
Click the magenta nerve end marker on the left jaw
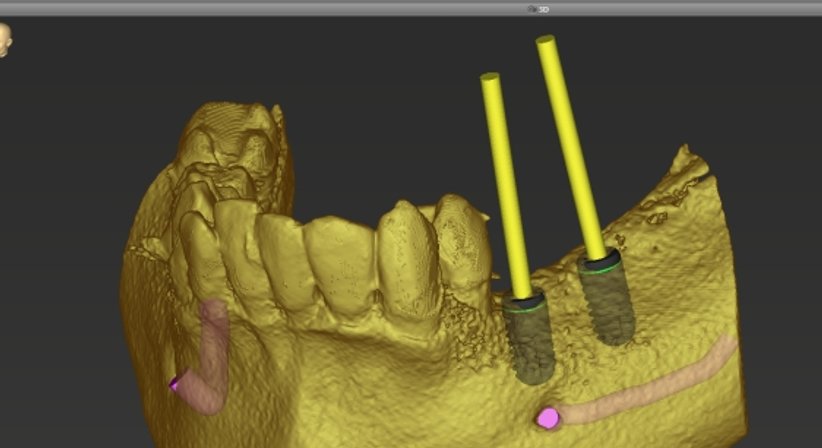[x=175, y=383]
